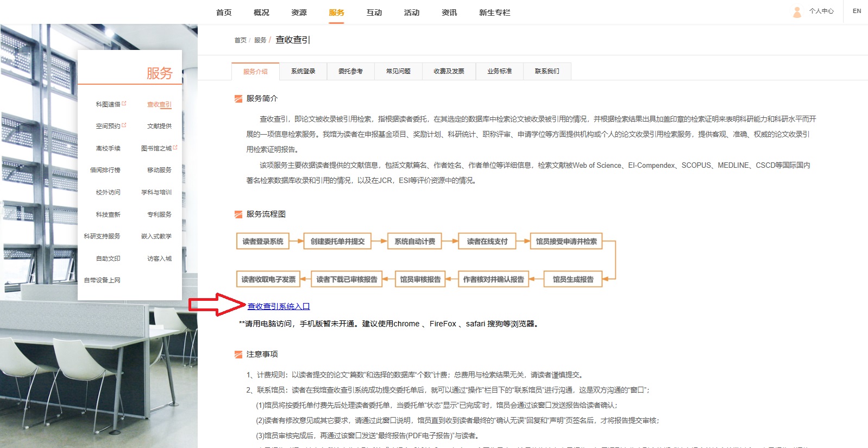Go to the 联系我们 tab

click(547, 71)
